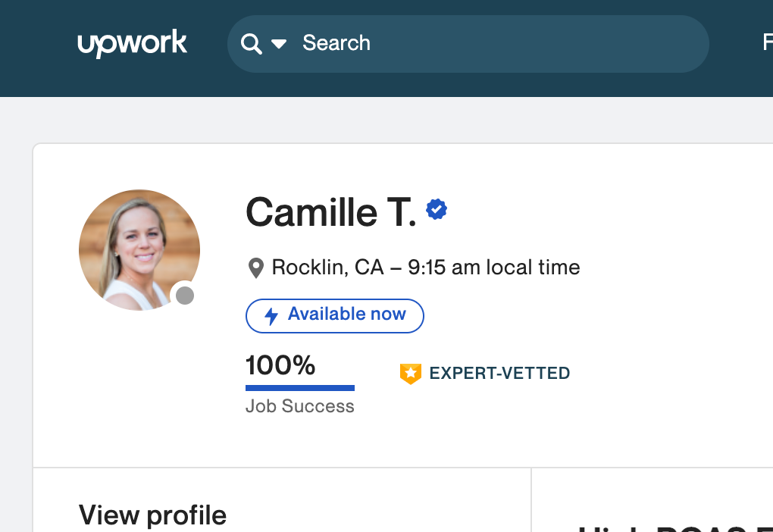
Task: Click the Job Success caption
Action: [300, 406]
